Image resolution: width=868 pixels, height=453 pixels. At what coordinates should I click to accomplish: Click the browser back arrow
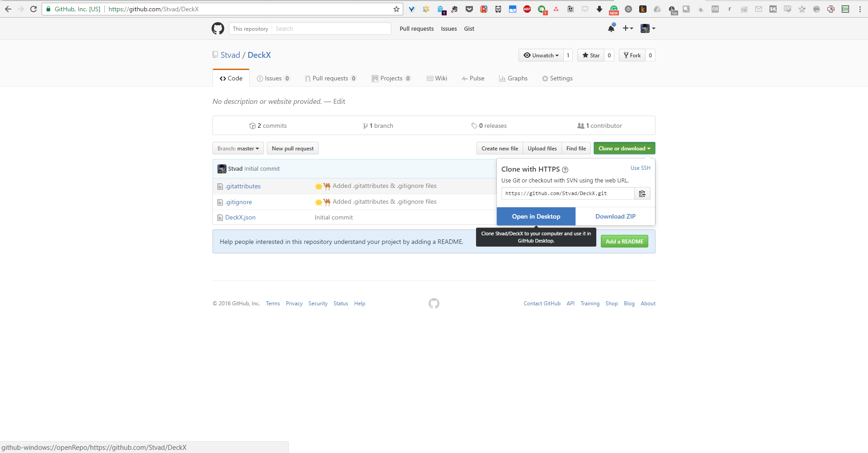point(8,9)
